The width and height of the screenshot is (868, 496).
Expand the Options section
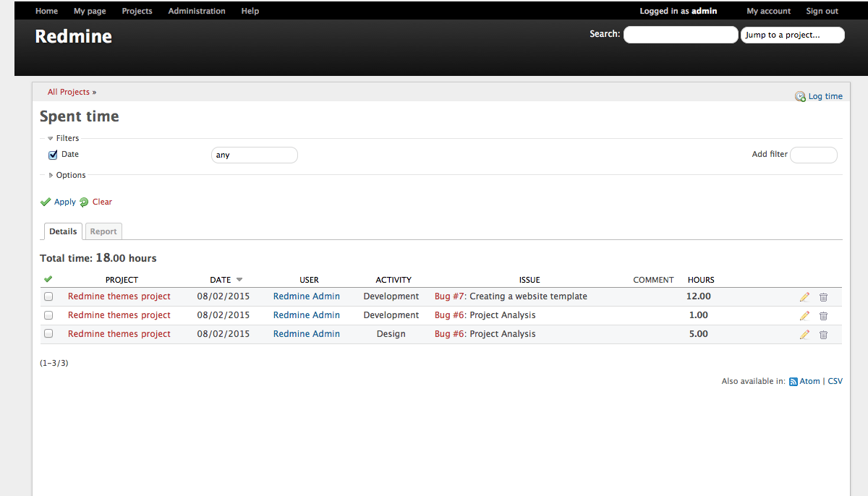pos(70,175)
